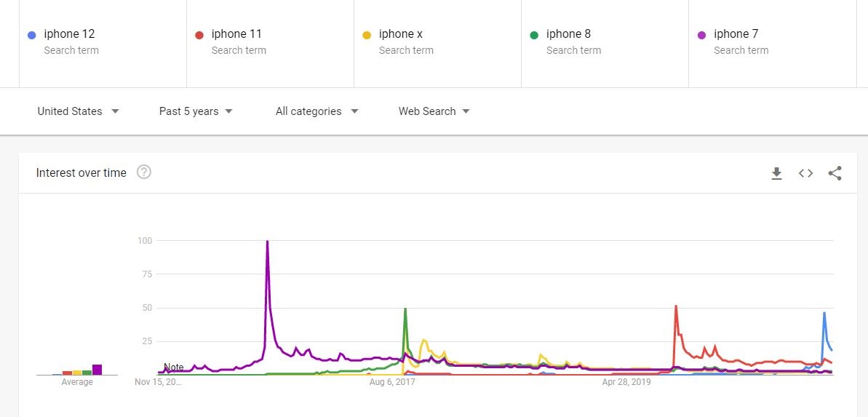Click the purple dot for iphone 7
This screenshot has height=417, width=868.
(702, 36)
